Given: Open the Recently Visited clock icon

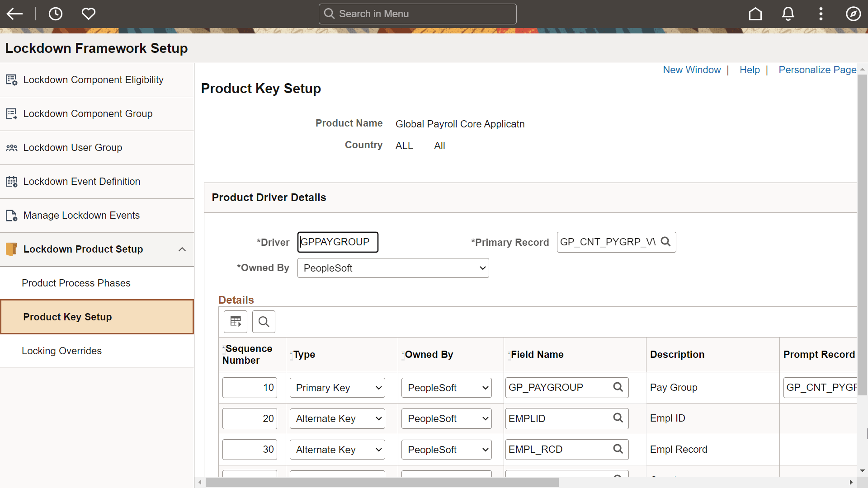Looking at the screenshot, I should pyautogui.click(x=56, y=14).
